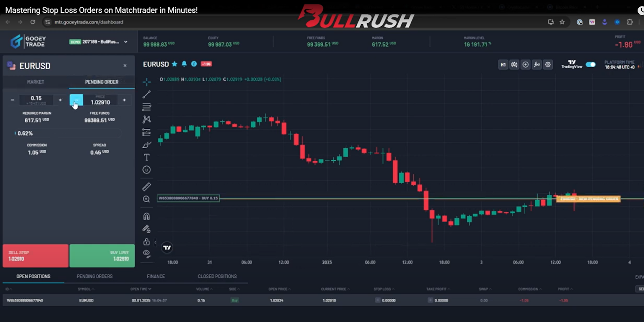
Task: Open the Pending Orders tab
Action: click(95, 277)
